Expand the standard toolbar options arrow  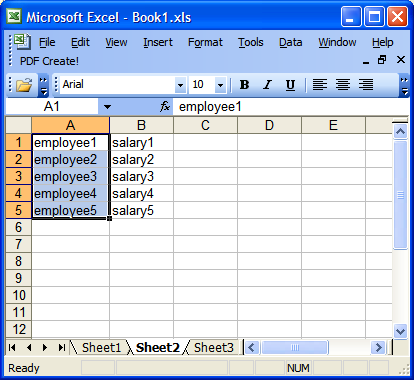[x=43, y=85]
